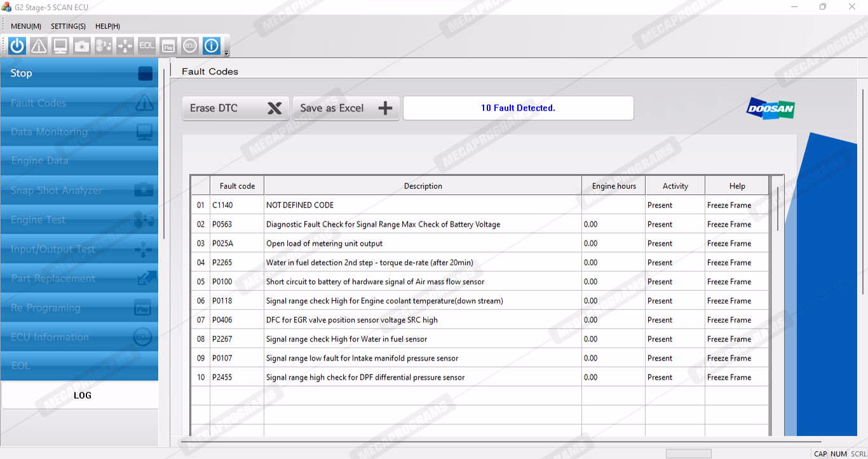Click the Activity column header
The height and width of the screenshot is (459, 868).
coord(675,186)
